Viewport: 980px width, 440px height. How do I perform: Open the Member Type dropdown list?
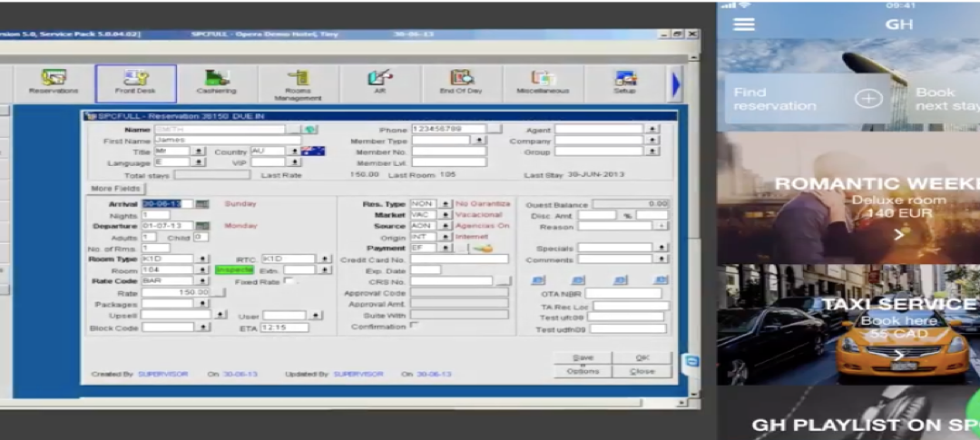479,141
